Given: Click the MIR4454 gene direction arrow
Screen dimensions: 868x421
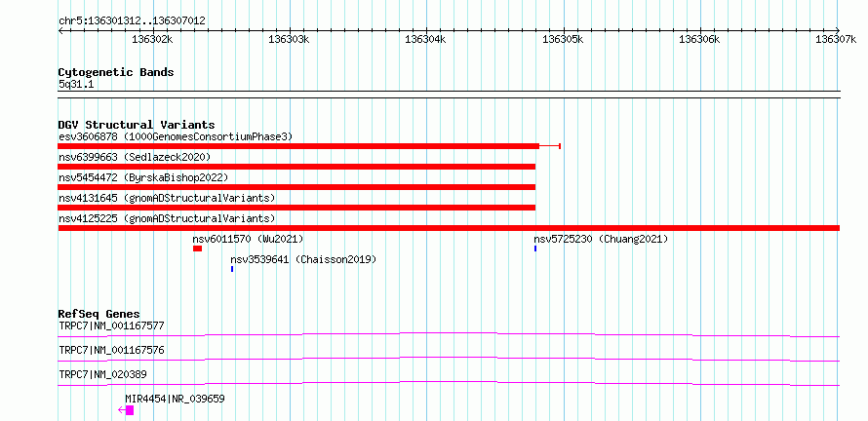Looking at the screenshot, I should [x=122, y=410].
